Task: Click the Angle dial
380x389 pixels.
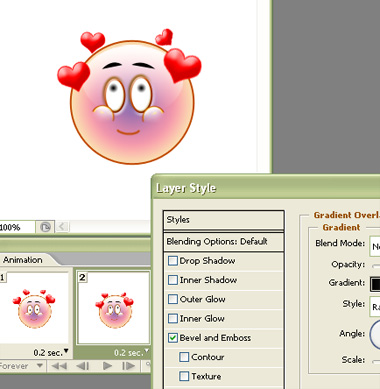Action: (375, 334)
